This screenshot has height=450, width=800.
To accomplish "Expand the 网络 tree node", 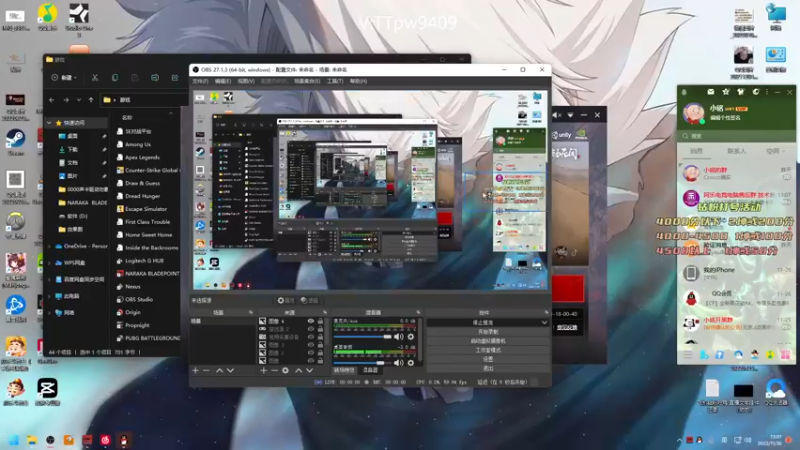I will (49, 313).
